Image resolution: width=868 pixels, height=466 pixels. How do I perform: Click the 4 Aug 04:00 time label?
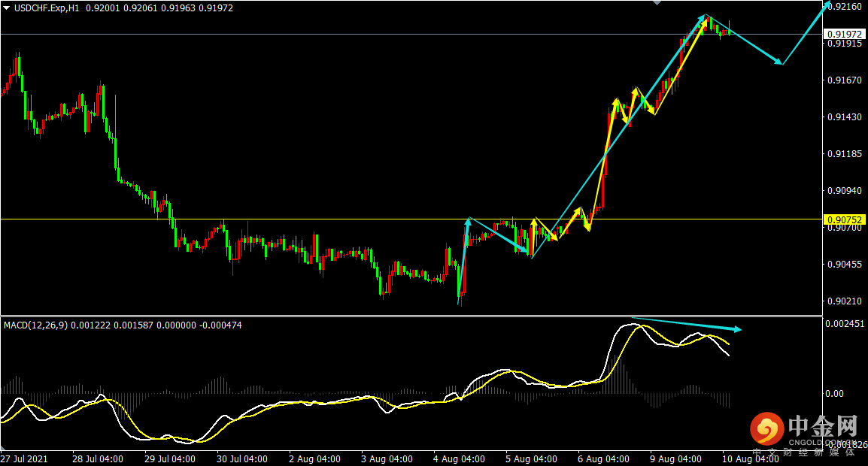pyautogui.click(x=459, y=458)
